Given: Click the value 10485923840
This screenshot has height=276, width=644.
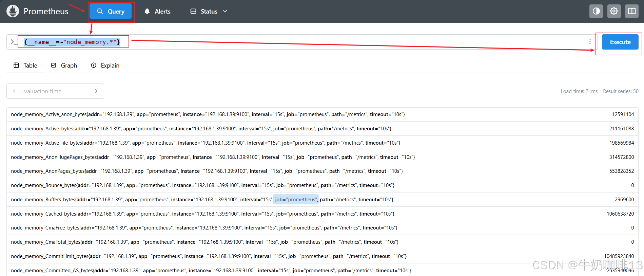Looking at the screenshot, I should click(x=619, y=256).
